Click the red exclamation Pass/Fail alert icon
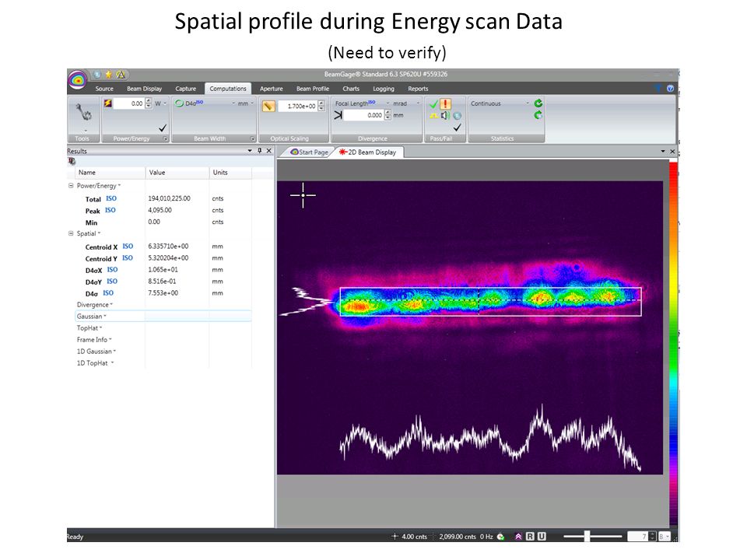The height and width of the screenshot is (560, 747). pos(445,103)
